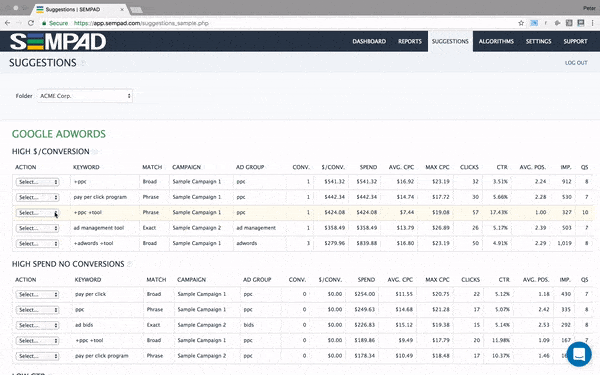Click SPEND header in High Spend No Conversions table

pos(366,280)
